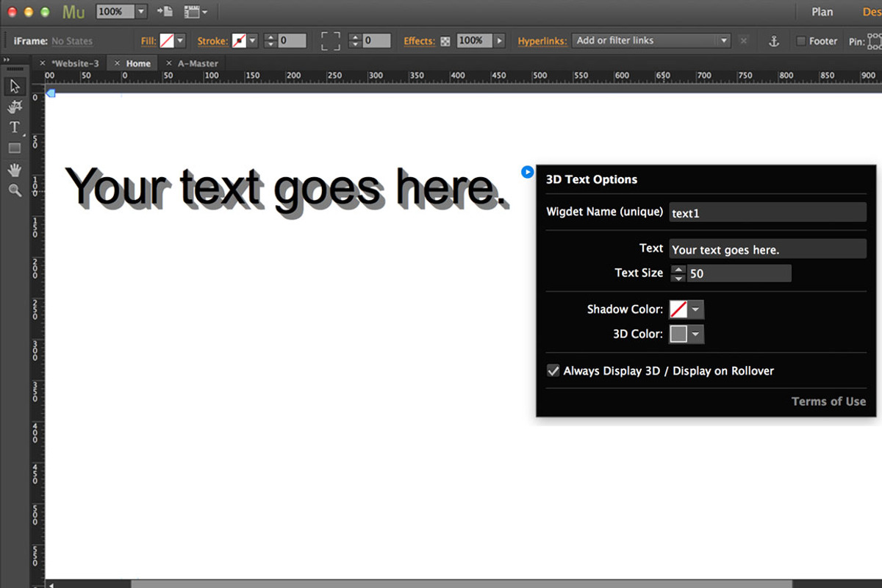Viewport: 882px width, 588px height.
Task: Open the Terms of Use link
Action: click(x=828, y=401)
